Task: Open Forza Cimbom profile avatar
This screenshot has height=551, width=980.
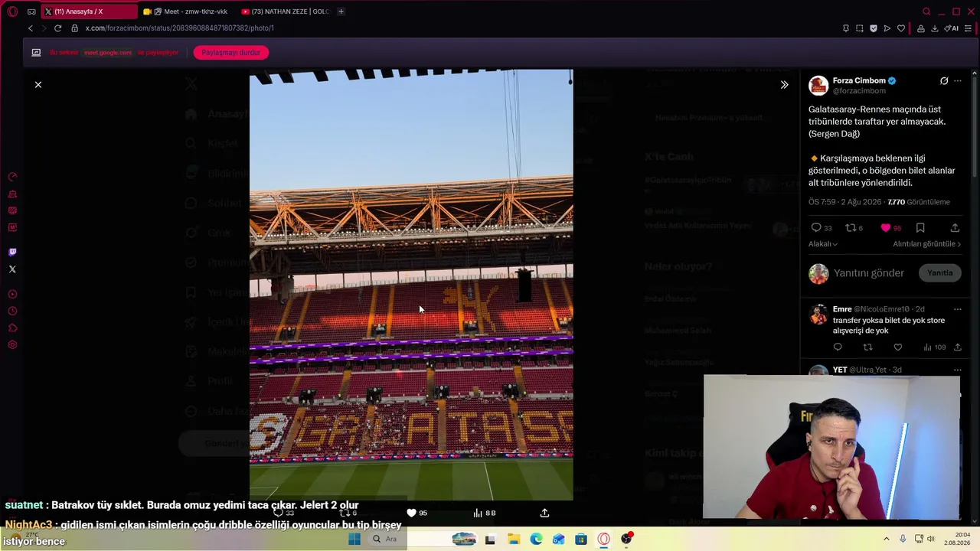Action: click(x=818, y=85)
